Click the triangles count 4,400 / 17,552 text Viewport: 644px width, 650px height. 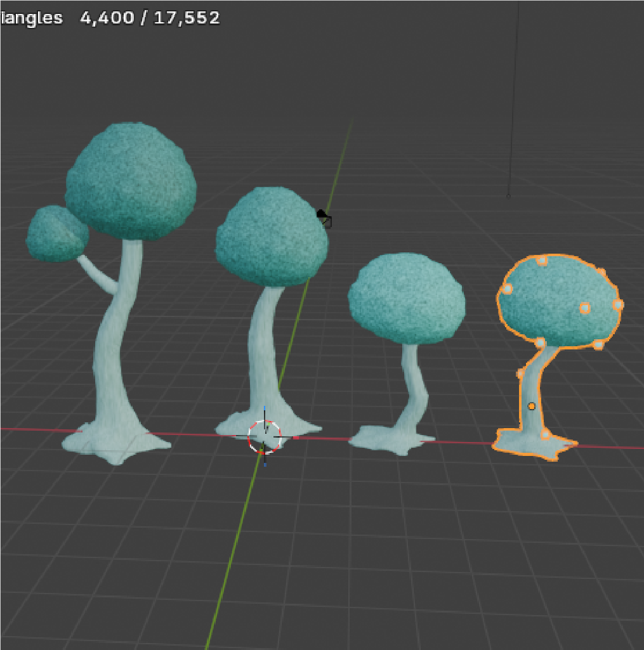(x=150, y=18)
